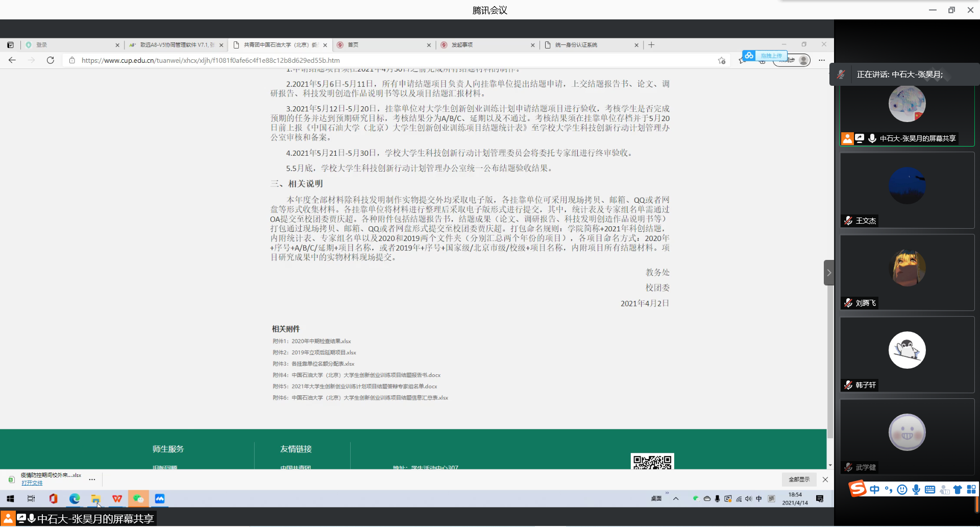The image size is (980, 527).
Task: Launch Microsoft Edge from the taskbar
Action: pos(75,499)
